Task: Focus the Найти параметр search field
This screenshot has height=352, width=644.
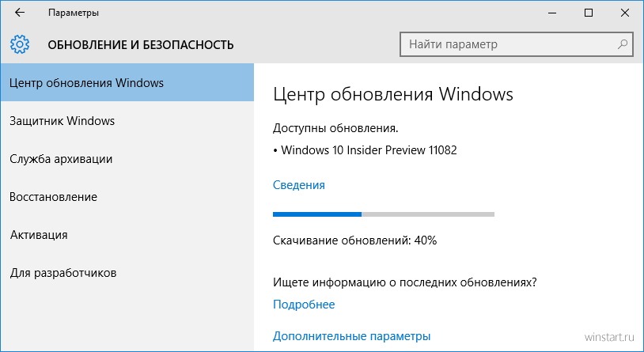Action: click(x=517, y=44)
